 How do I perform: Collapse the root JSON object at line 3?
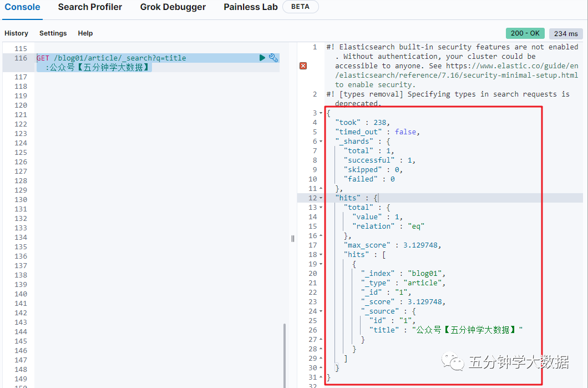tap(321, 113)
